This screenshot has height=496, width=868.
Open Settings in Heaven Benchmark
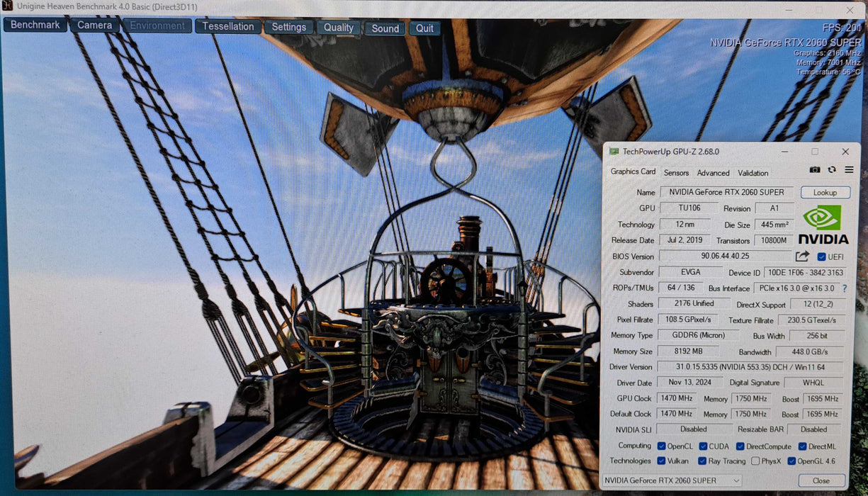coord(289,27)
